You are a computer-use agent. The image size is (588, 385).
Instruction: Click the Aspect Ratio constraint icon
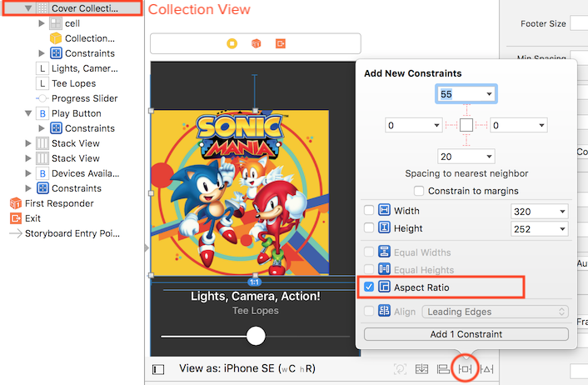(384, 287)
